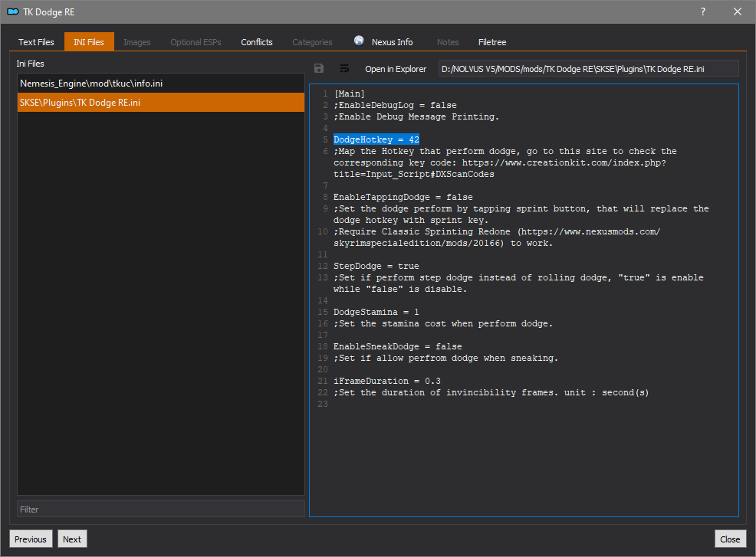
Task: Open the Images tab
Action: (x=137, y=42)
